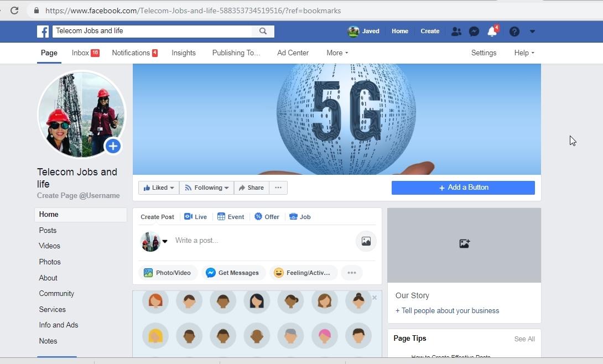
Task: Select Info and Ads in left sidebar
Action: (x=59, y=325)
